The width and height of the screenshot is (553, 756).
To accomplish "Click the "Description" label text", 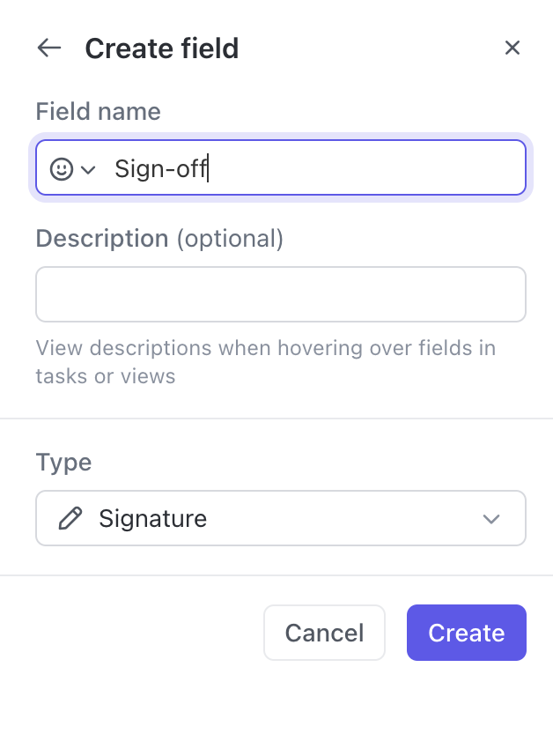I will pyautogui.click(x=101, y=238).
